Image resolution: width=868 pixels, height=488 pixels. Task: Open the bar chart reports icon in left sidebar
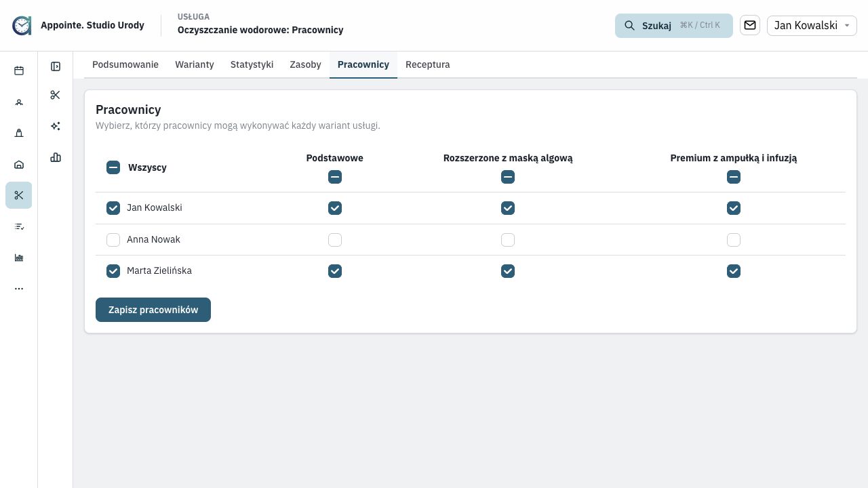(19, 258)
